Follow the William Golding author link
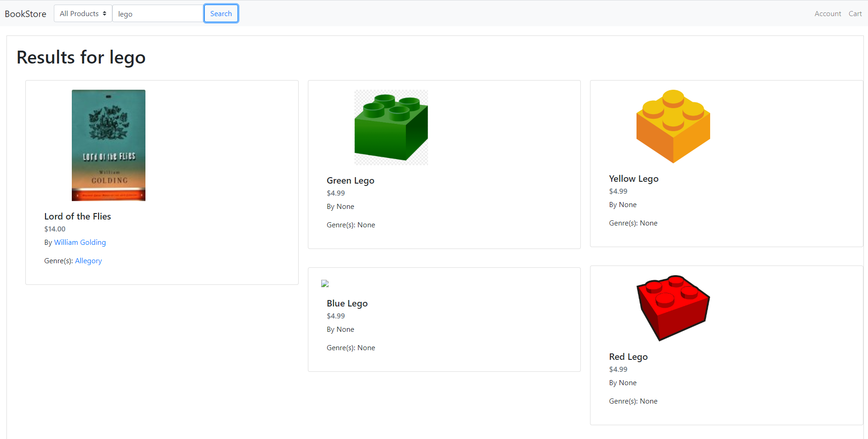The width and height of the screenshot is (868, 439). click(x=80, y=243)
